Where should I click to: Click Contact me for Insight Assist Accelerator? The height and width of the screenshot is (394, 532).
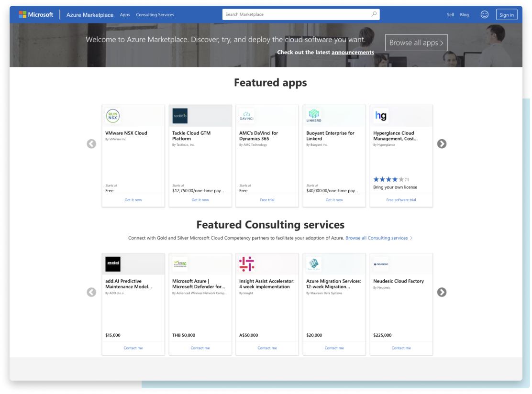(x=267, y=348)
